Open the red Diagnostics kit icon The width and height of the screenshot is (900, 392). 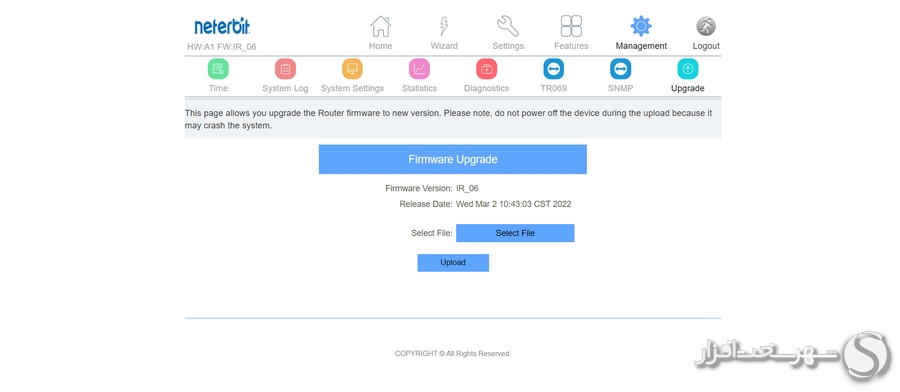(x=487, y=69)
